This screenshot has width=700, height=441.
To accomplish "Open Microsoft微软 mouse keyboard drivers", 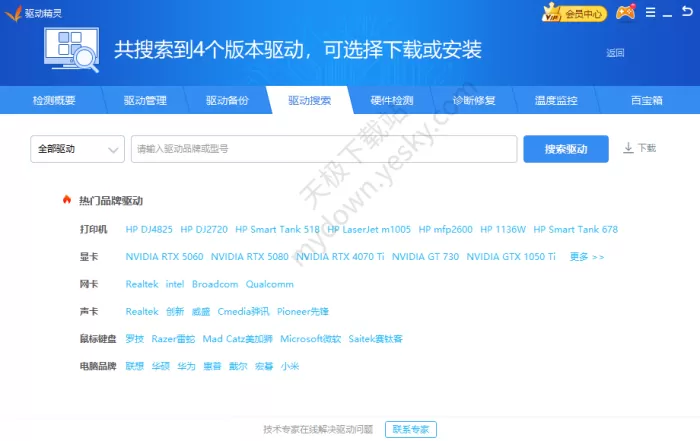I will coord(311,339).
